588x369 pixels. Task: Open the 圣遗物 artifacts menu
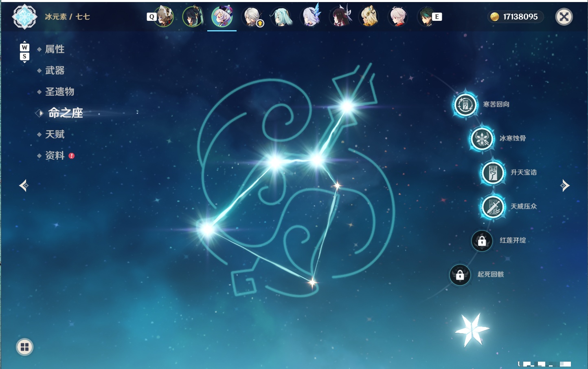[x=59, y=92]
